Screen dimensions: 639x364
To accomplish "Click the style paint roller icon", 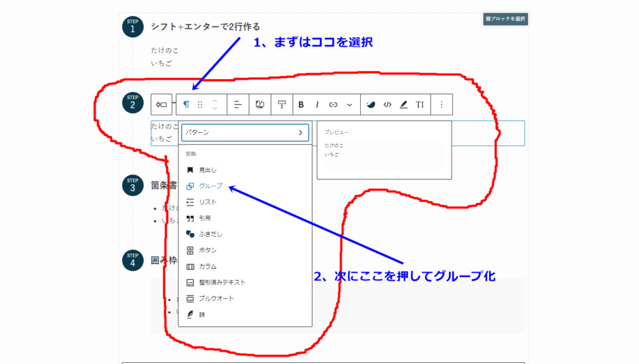I will coord(281,105).
